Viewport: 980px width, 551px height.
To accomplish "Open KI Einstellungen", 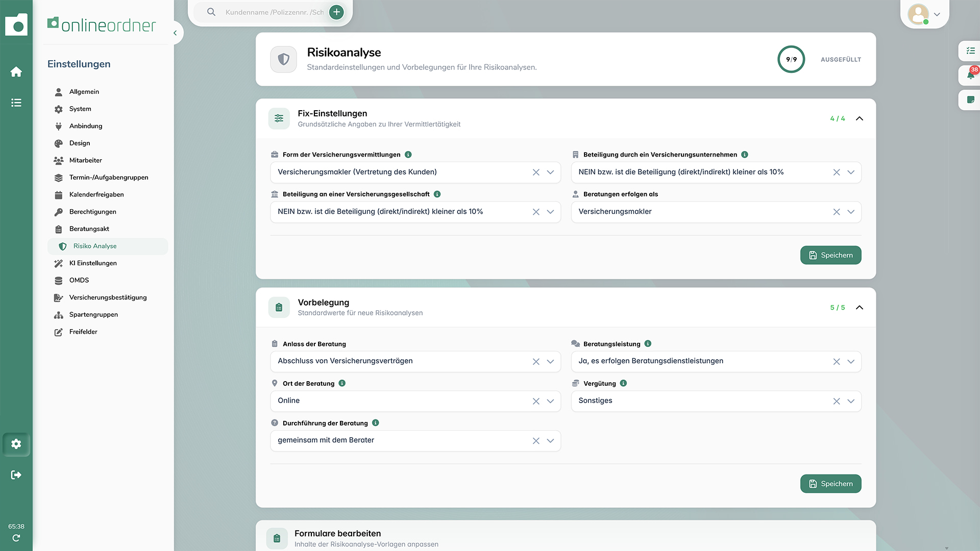I will [108, 263].
